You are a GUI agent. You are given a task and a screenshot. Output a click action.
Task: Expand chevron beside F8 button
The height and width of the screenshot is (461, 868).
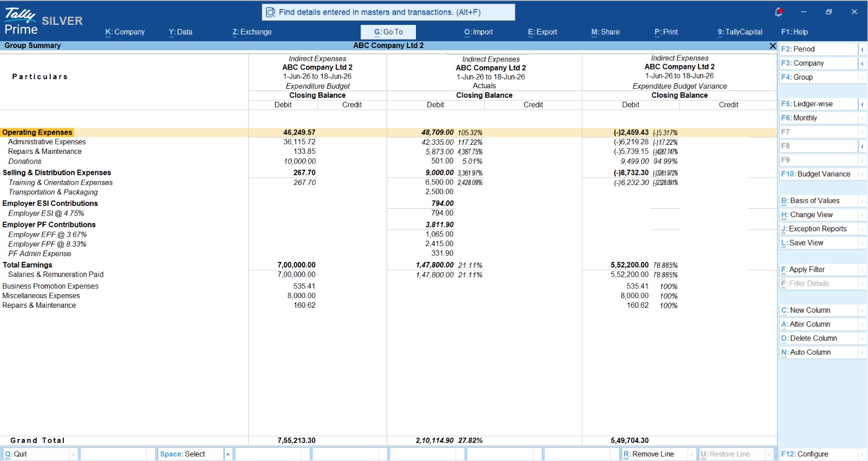[862, 146]
